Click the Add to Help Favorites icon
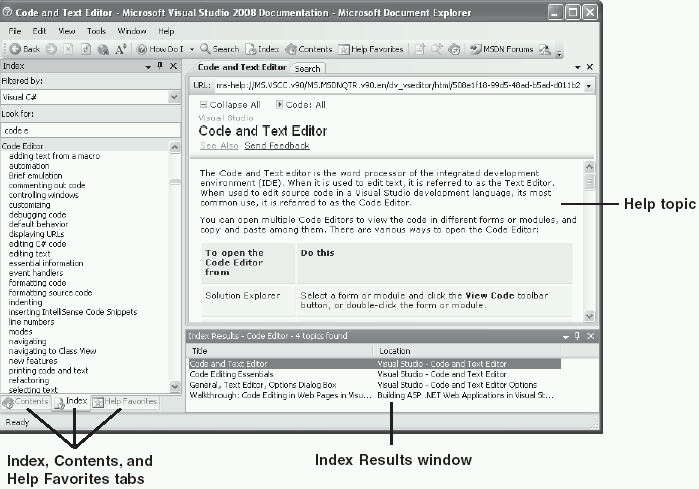The image size is (699, 489). (419, 49)
